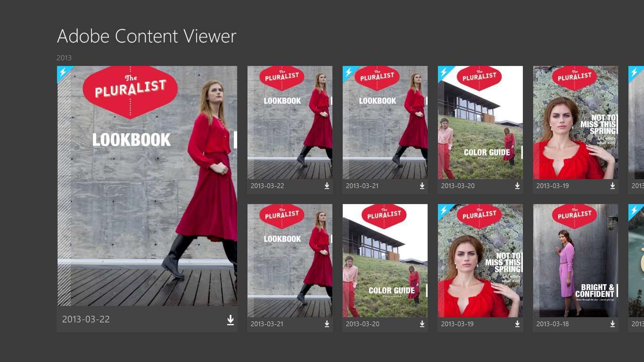
Task: Download the top-row 2013-03-21 Lookbook issue
Action: click(422, 186)
